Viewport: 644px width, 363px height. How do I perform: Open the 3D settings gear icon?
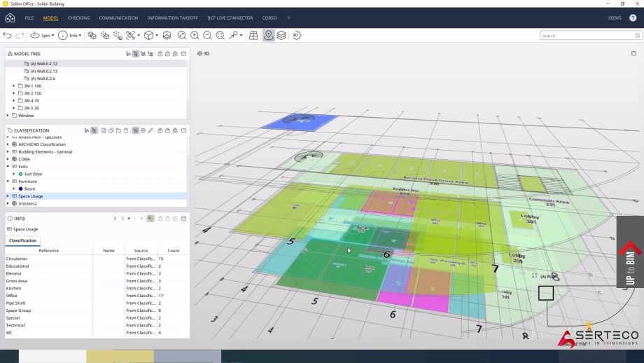pos(297,35)
